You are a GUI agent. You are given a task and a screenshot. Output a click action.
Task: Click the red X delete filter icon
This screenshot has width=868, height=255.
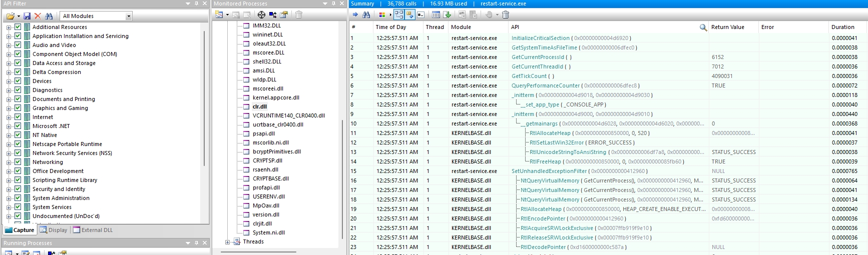[38, 16]
